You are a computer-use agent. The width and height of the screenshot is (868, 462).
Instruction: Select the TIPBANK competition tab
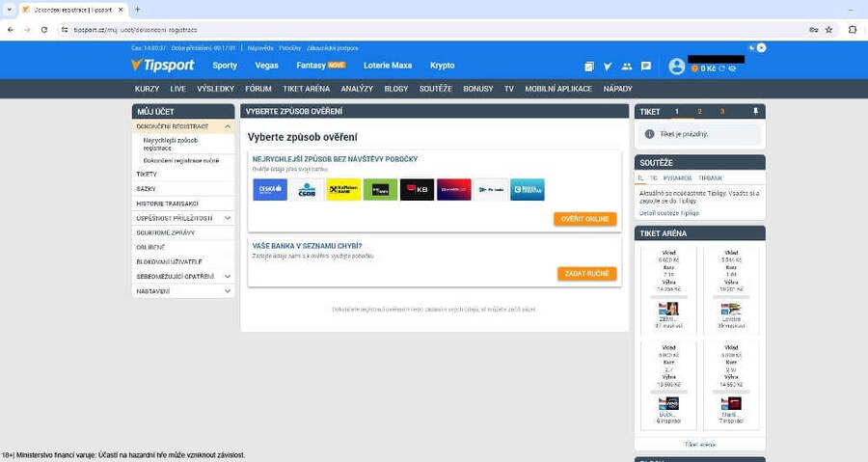[x=710, y=178]
